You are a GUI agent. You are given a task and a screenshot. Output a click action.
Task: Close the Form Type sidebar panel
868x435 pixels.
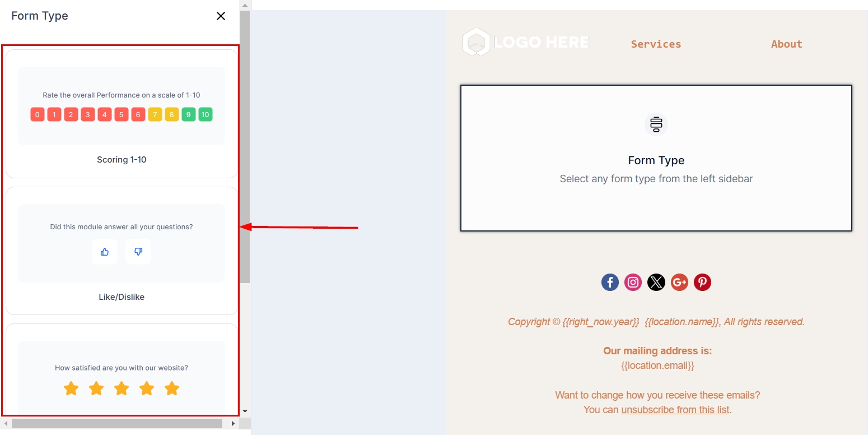point(221,16)
